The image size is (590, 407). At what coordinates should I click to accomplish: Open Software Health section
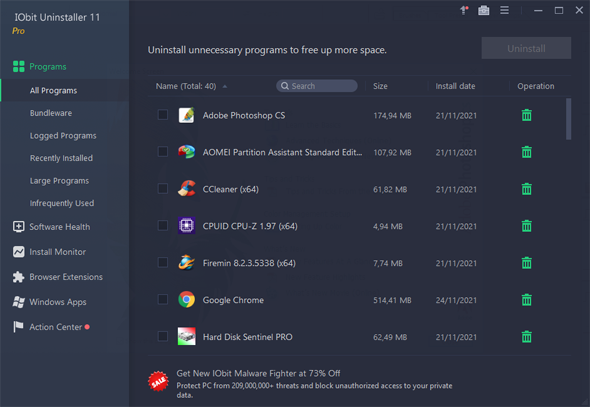[52, 227]
